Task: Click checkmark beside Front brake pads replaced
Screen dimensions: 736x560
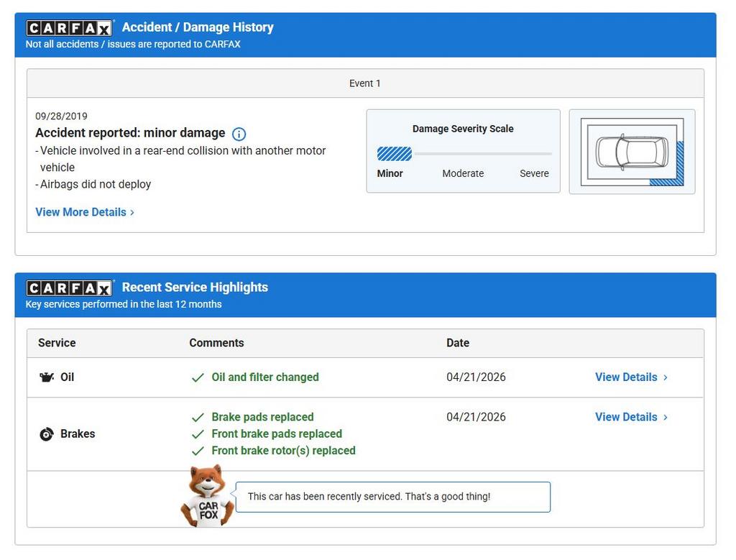Action: 198,434
